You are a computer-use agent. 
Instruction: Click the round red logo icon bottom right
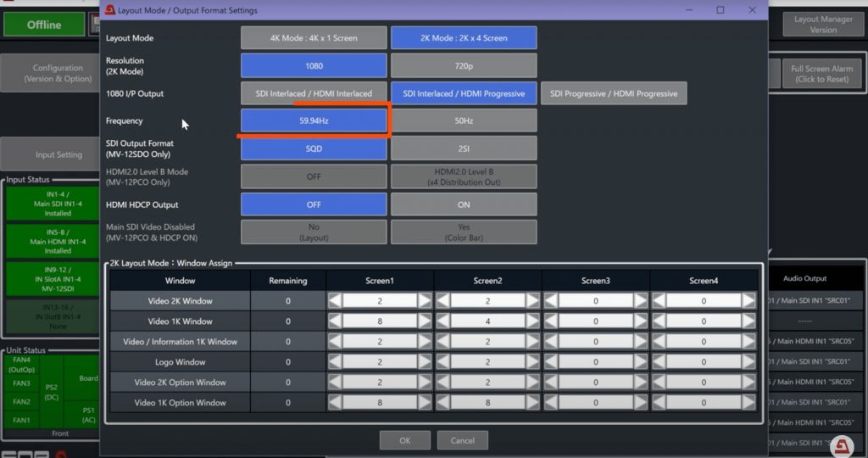(842, 446)
